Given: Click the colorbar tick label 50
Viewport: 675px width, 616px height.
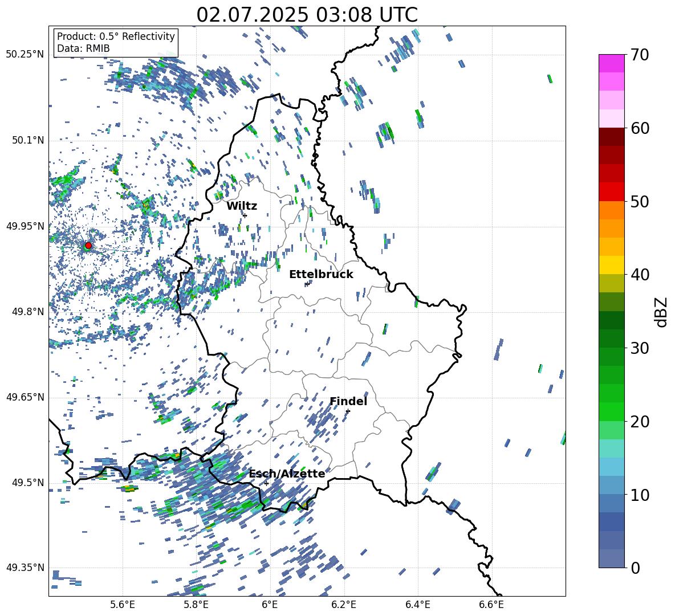Looking at the screenshot, I should (640, 201).
